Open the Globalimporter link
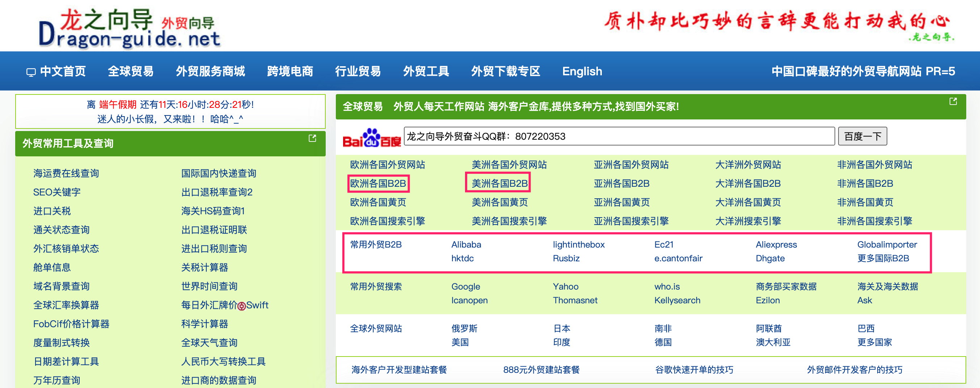This screenshot has height=388, width=980. tap(887, 245)
